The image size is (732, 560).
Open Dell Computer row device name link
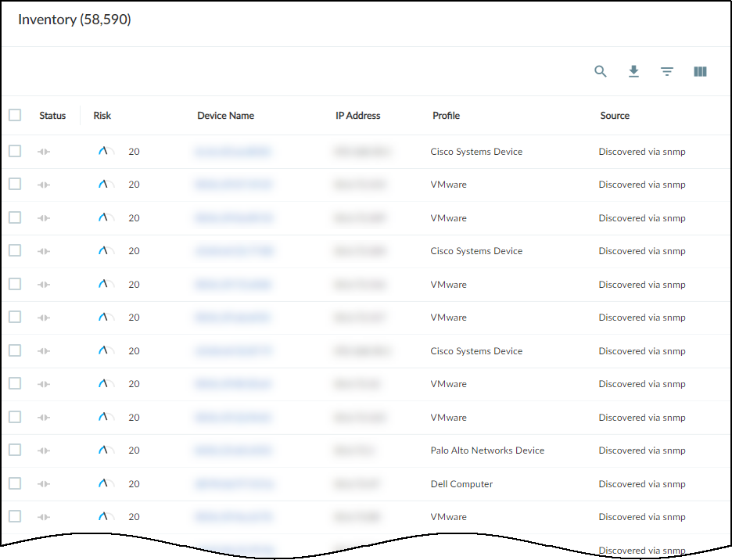(x=234, y=484)
